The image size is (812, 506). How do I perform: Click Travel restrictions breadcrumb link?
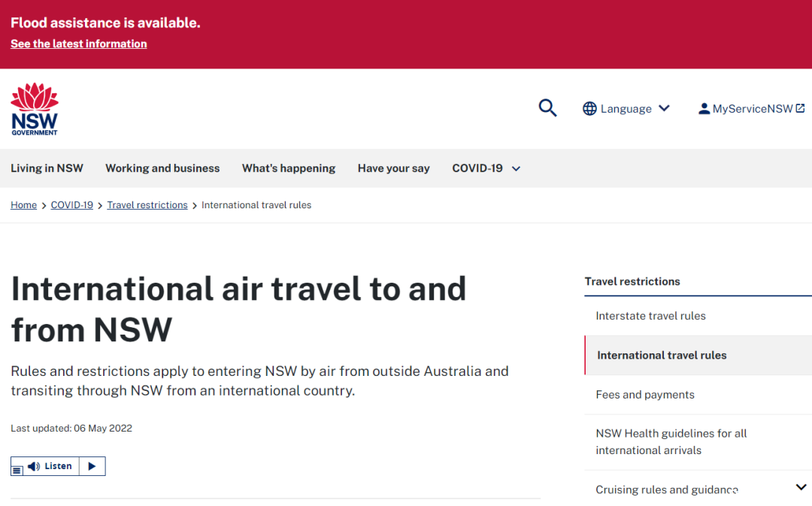pos(147,205)
